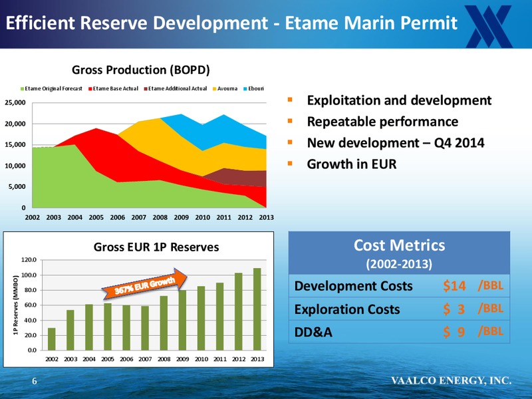
Task: Select the 'Ebouri' legend label
Action: (x=256, y=88)
